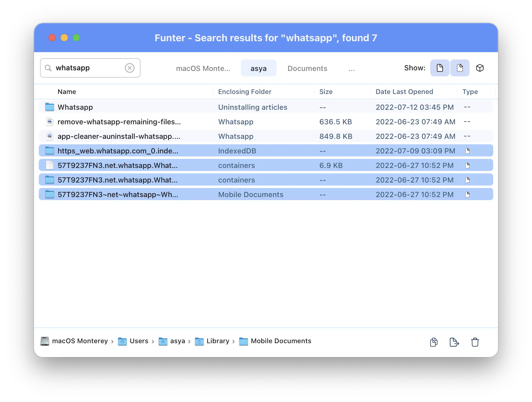Click hidden type icon in IndexedDB row

point(467,151)
